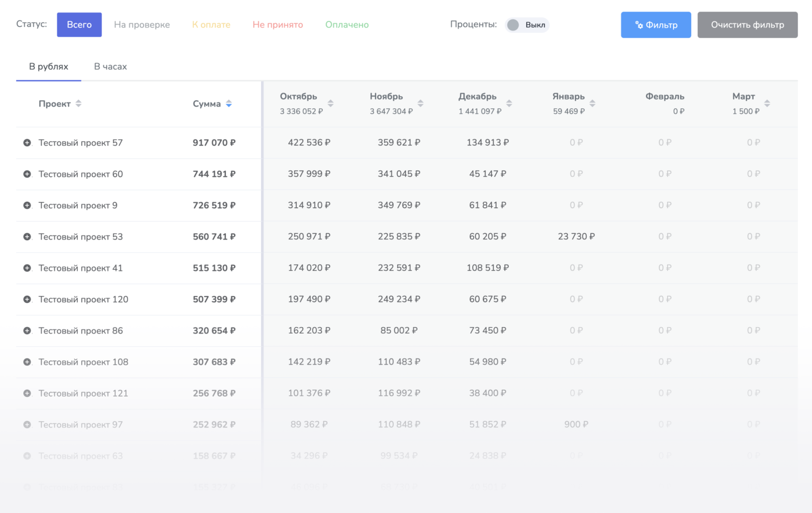Expand row Тестовый проект 57
812x513 pixels.
tap(27, 142)
